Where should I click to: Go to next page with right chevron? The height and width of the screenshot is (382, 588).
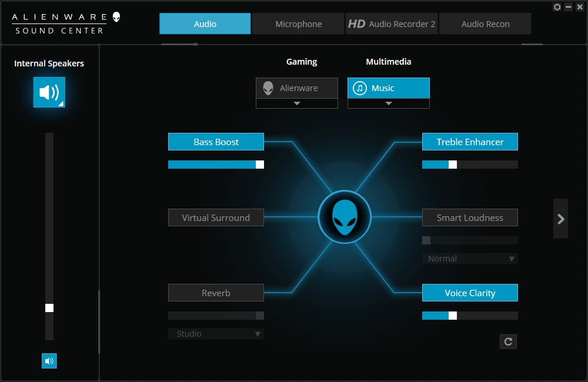560,219
